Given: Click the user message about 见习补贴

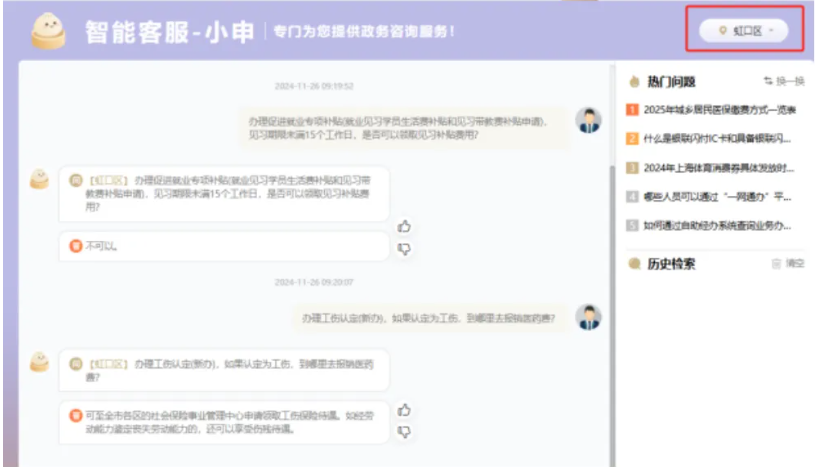Looking at the screenshot, I should tap(405, 128).
